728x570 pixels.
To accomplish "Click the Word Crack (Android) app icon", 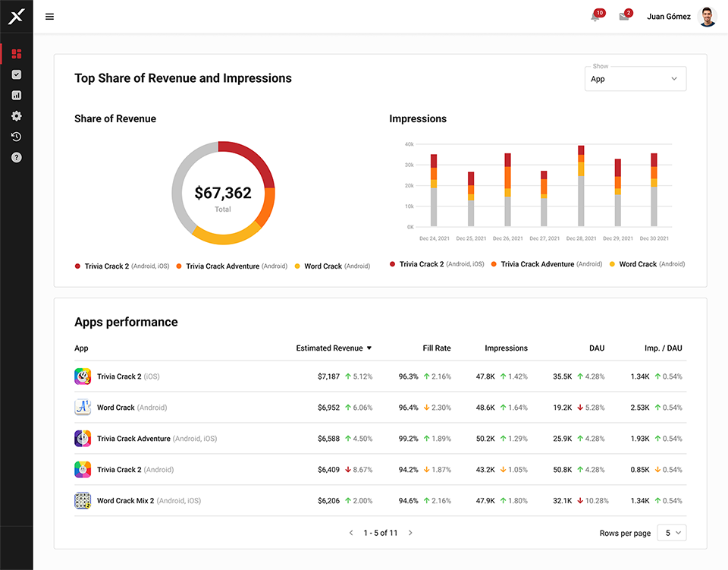I will (x=83, y=408).
